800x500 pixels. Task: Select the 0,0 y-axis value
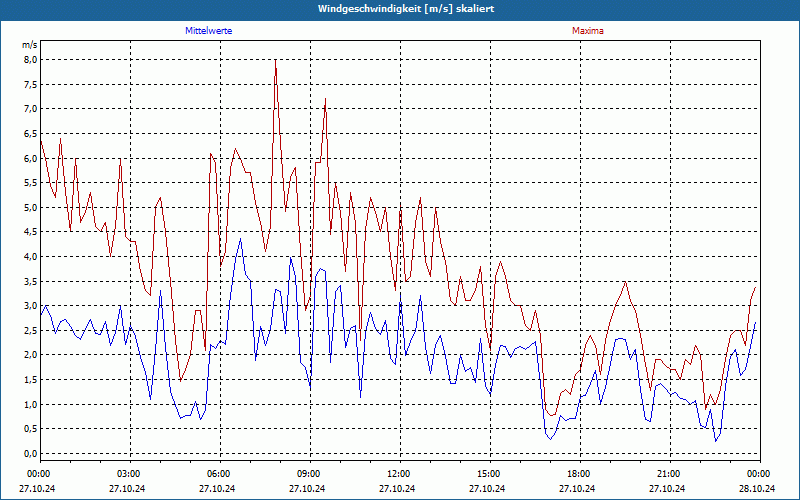(31, 453)
